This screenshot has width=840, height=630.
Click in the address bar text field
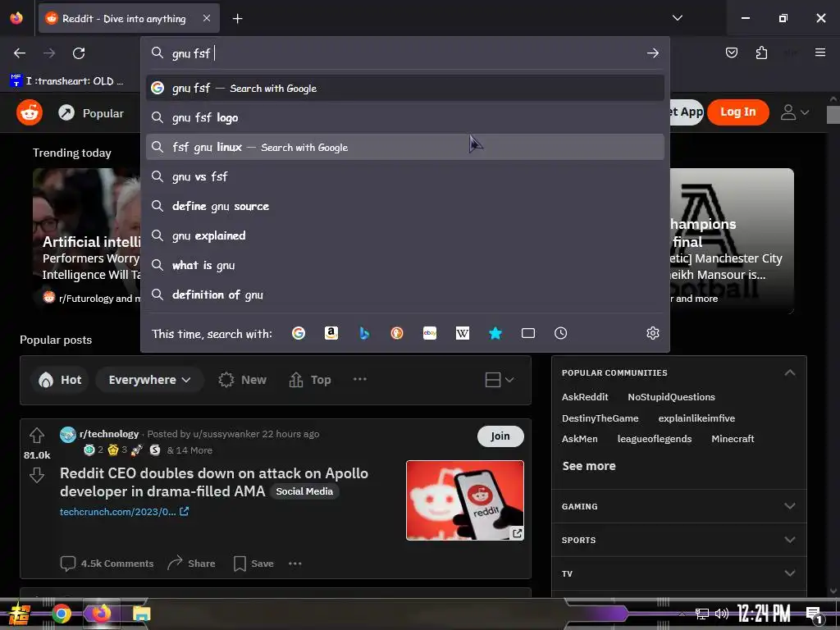pyautogui.click(x=404, y=53)
